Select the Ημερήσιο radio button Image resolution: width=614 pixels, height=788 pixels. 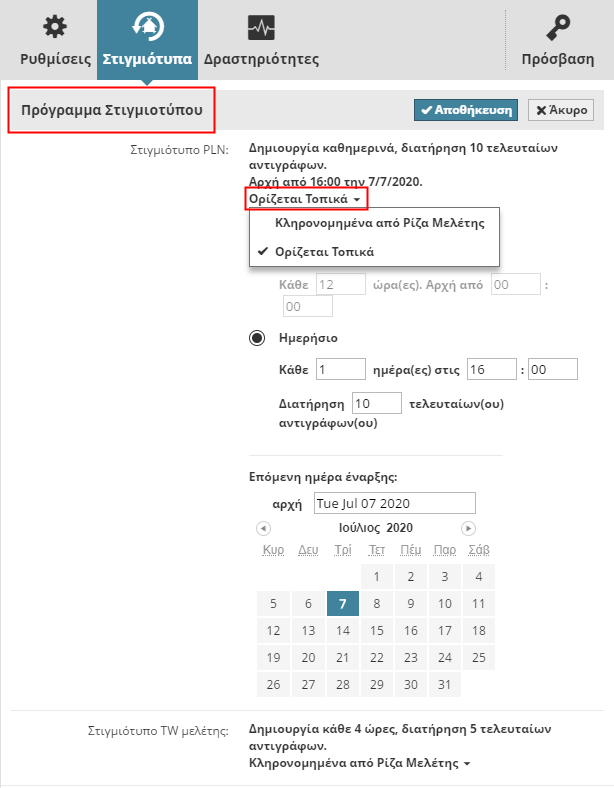click(257, 338)
